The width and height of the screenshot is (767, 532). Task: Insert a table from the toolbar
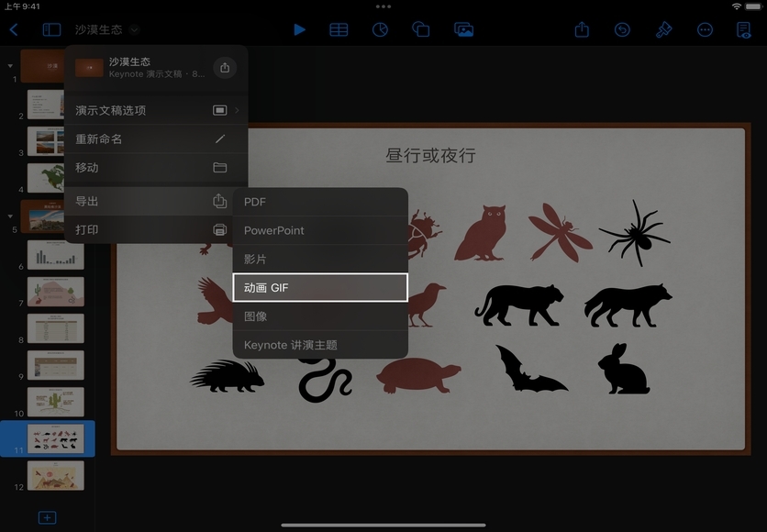tap(339, 29)
